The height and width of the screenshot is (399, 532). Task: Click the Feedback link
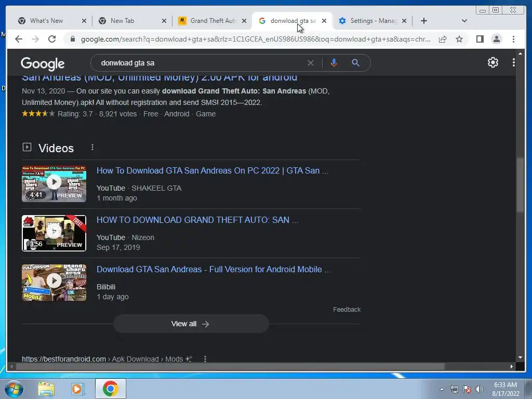pyautogui.click(x=347, y=310)
